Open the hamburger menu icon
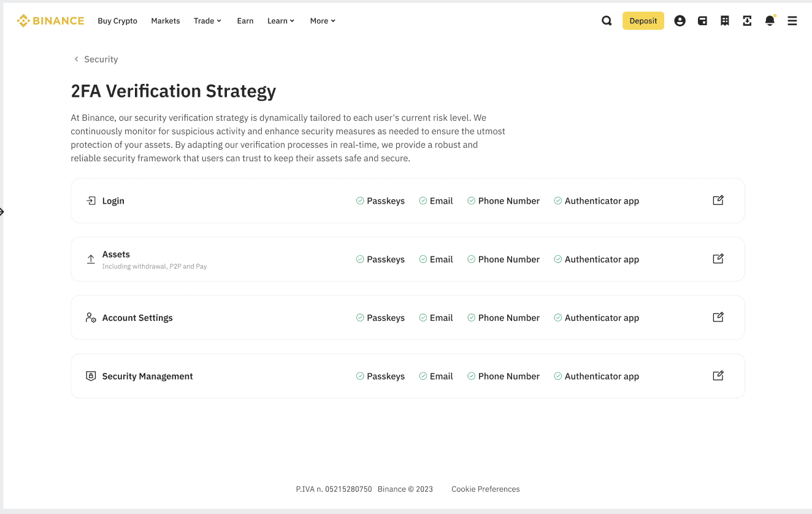 tap(792, 21)
